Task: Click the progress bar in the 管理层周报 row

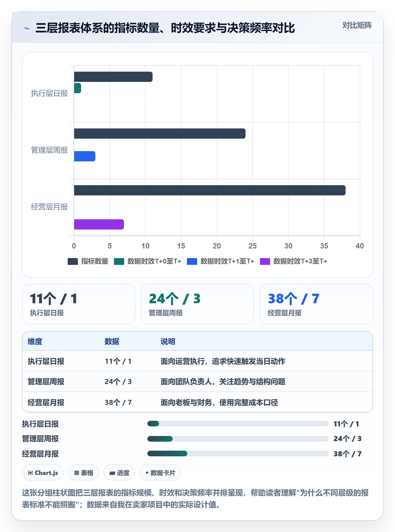Action: click(238, 439)
